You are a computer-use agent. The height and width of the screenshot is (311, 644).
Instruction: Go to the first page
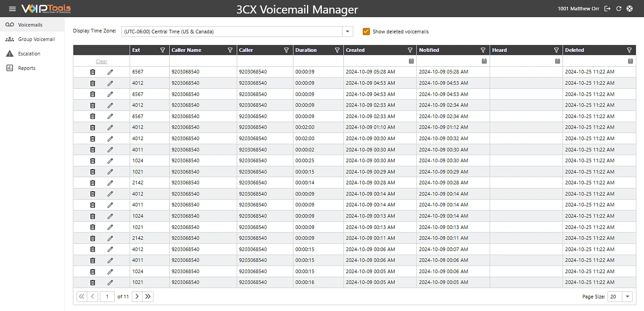click(81, 297)
